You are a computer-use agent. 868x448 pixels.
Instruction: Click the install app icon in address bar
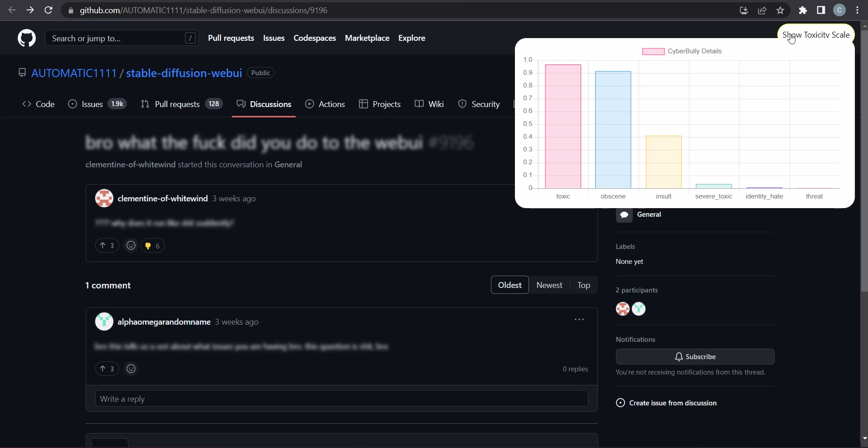(744, 10)
